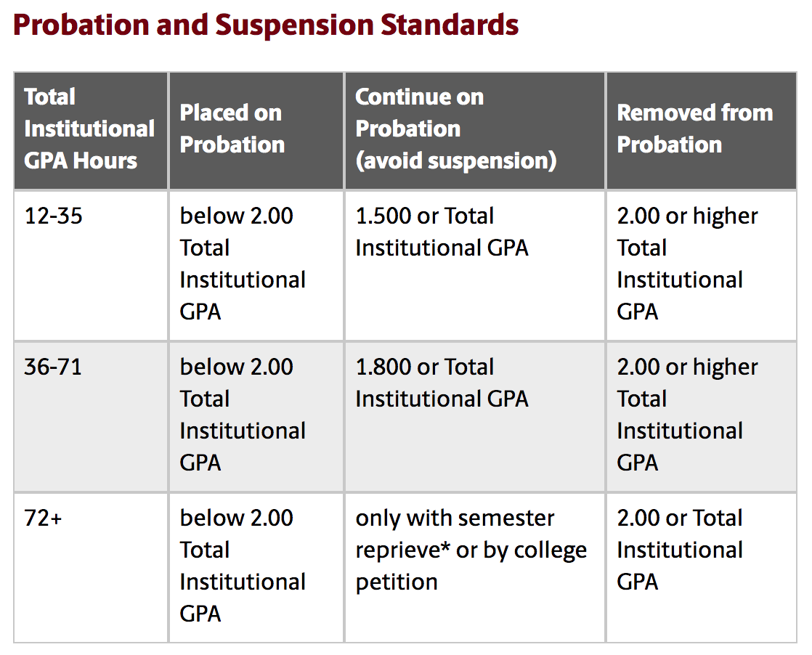Click '2.00 or Total Institutional GPA' in 72+ row
Image resolution: width=812 pixels, height=655 pixels.
coord(680,550)
